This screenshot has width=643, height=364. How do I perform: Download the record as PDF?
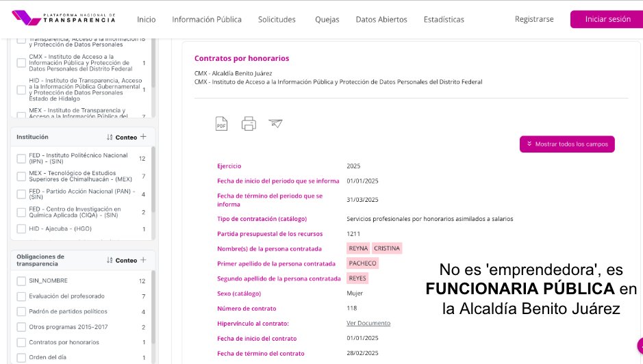click(x=221, y=124)
